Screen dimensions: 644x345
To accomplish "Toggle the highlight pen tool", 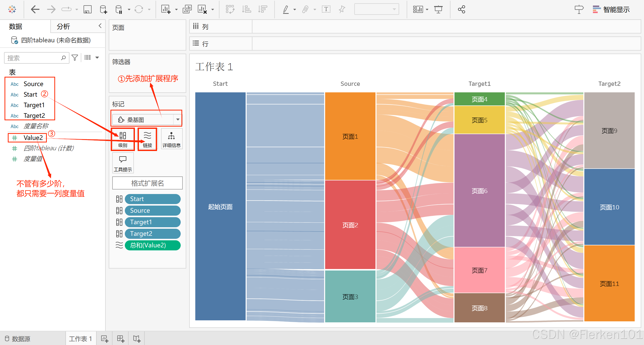I will 286,10.
